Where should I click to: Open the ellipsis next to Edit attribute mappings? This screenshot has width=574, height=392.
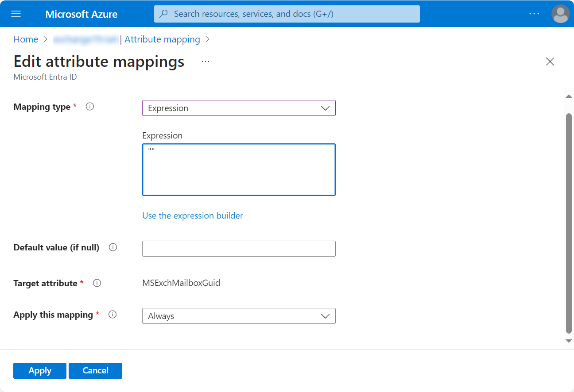click(x=205, y=61)
